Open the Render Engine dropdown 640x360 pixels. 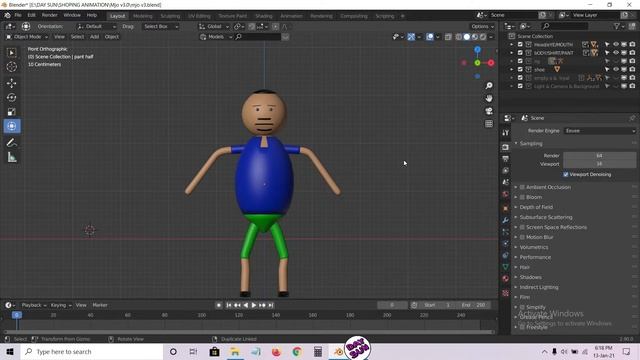[600, 131]
